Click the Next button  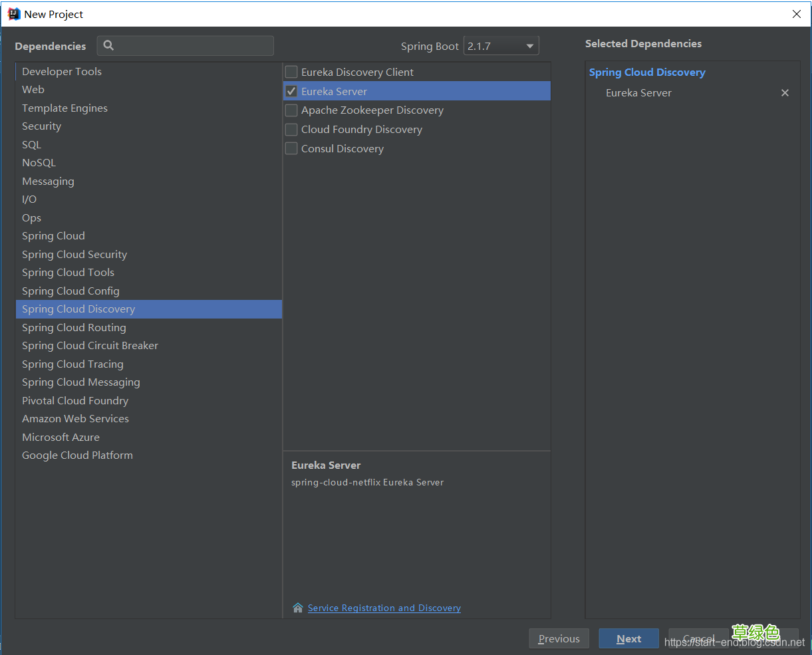coord(628,638)
